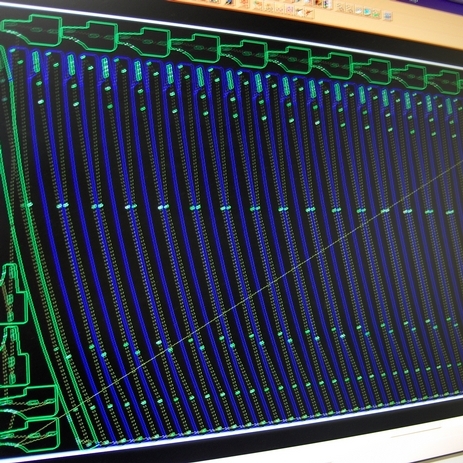Click the dotted-pattern icon beside the pink-framed icon
This screenshot has width=463, height=463.
pos(279,9)
